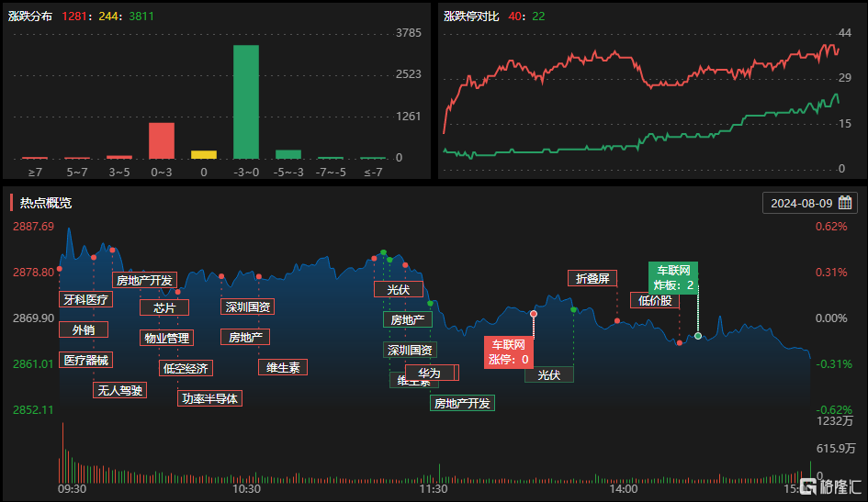Image resolution: width=868 pixels, height=502 pixels.
Task: Click the 涨跌分布 chart title
Action: 30,16
